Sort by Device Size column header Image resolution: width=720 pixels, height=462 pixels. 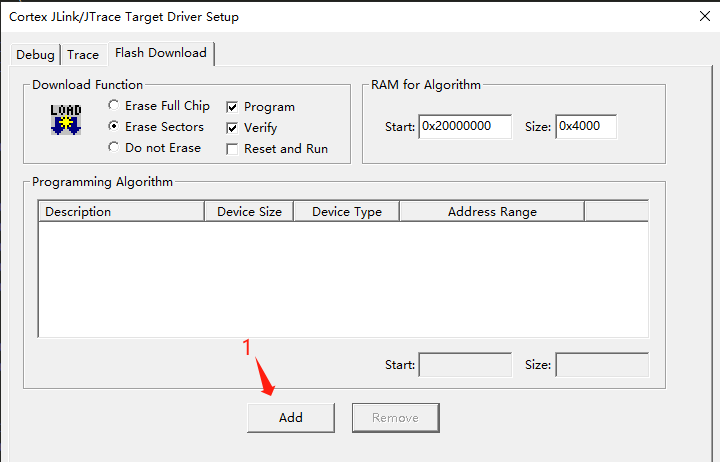point(249,212)
